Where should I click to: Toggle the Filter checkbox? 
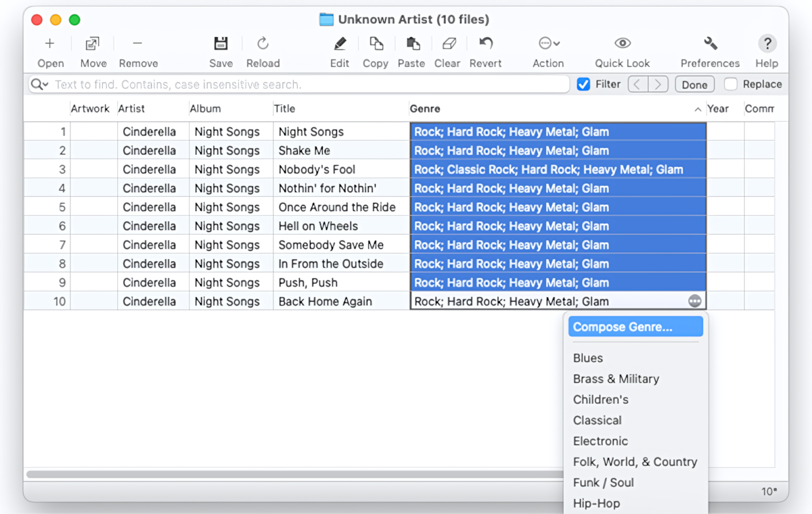pos(583,85)
